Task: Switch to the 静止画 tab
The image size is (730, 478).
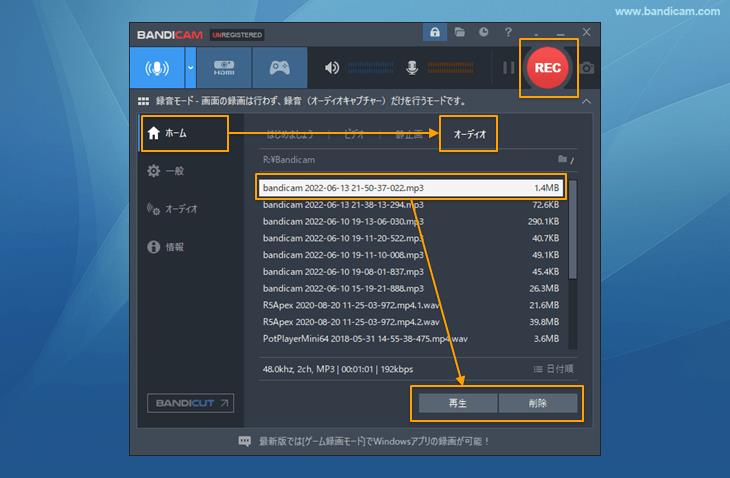Action: click(409, 135)
